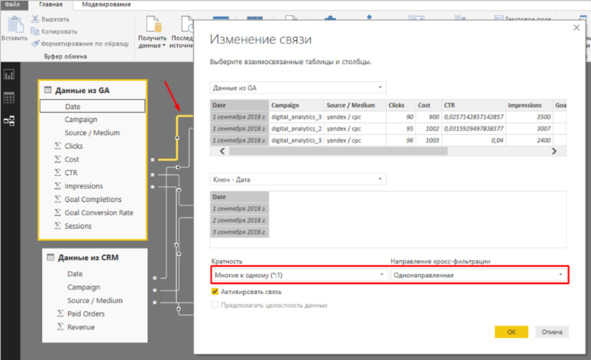Click table icon of Данные из CRM
Viewport: 591px width, 360px height.
tap(51, 257)
